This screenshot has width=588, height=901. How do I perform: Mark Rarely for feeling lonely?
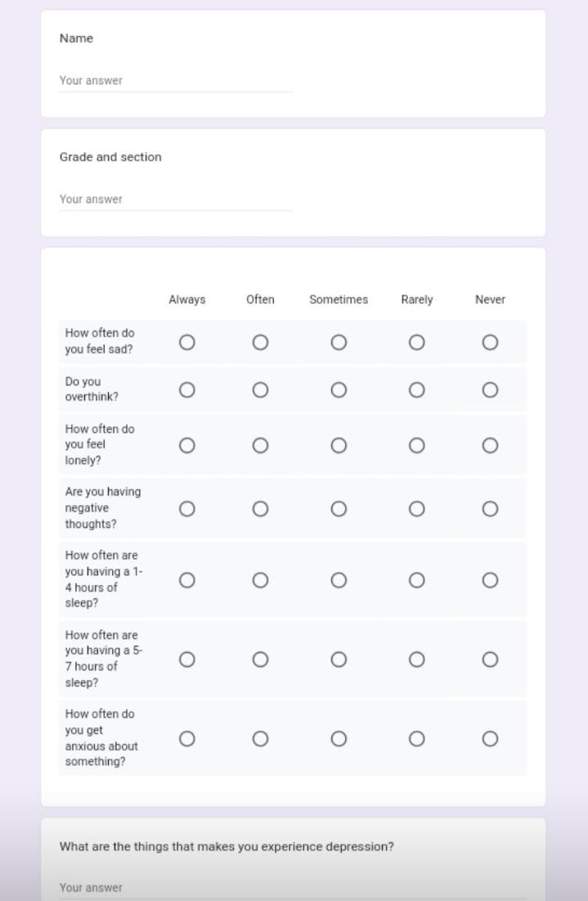tap(417, 445)
